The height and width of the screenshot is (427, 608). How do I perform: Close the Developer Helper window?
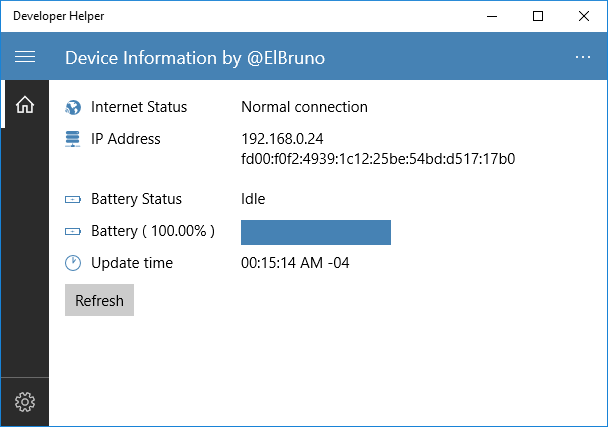584,16
